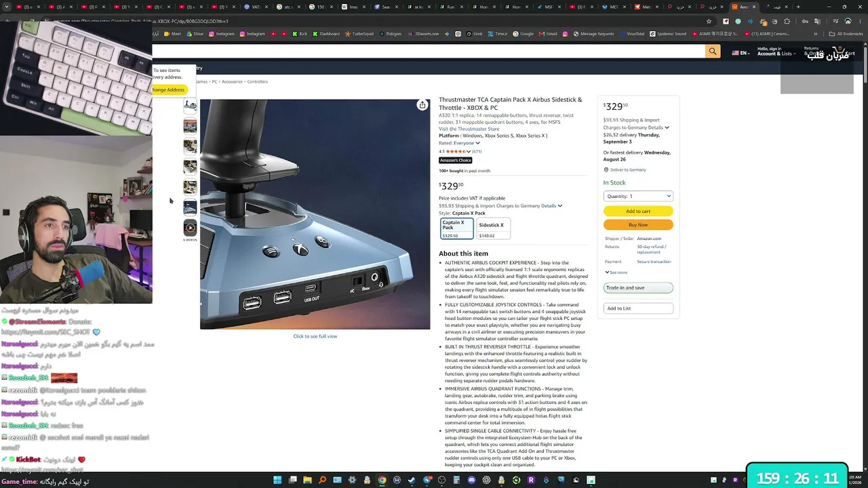868x488 pixels.
Task: Expand shipping Details in the buy box
Action: (658, 127)
